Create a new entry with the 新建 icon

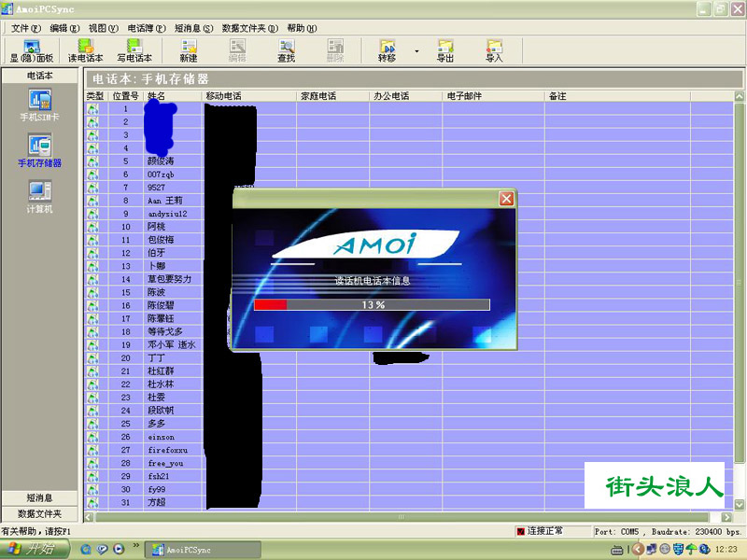click(188, 49)
